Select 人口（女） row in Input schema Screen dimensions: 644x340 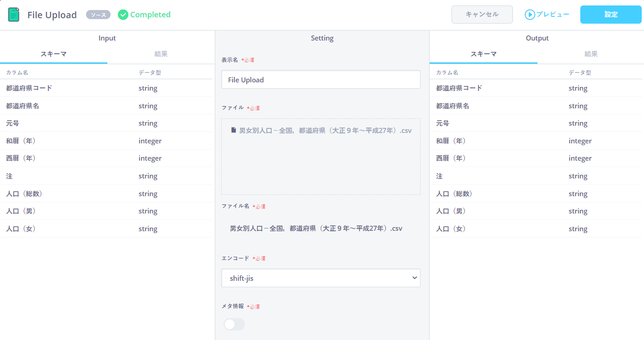[106, 229]
